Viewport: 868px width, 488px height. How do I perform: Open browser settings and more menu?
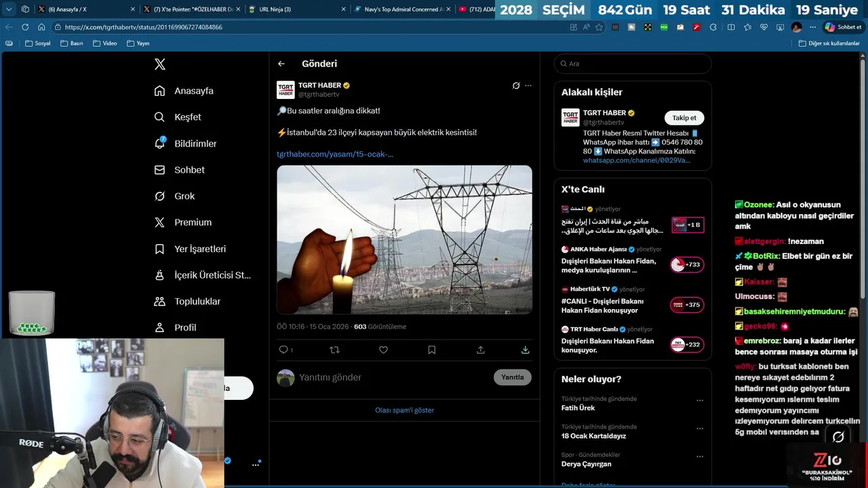(x=812, y=27)
